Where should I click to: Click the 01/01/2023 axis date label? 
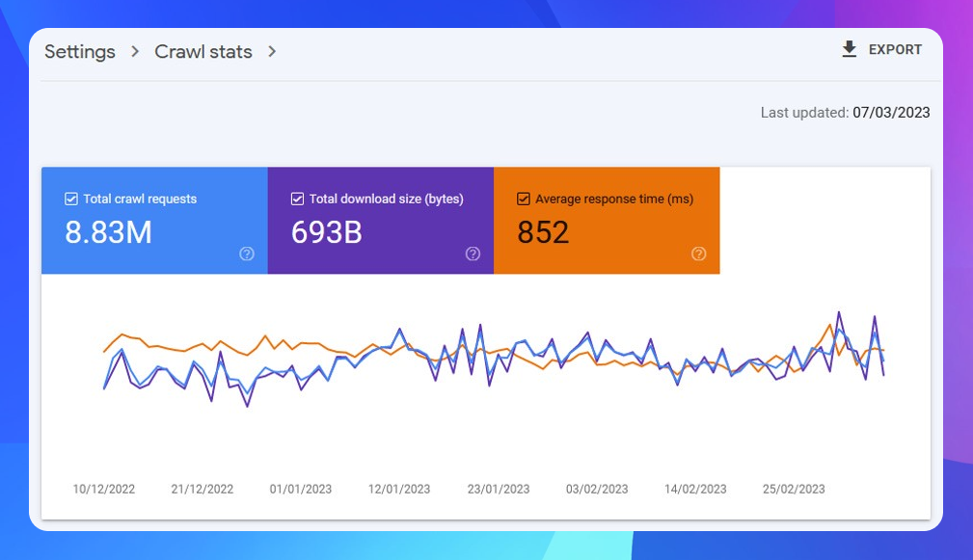point(300,490)
